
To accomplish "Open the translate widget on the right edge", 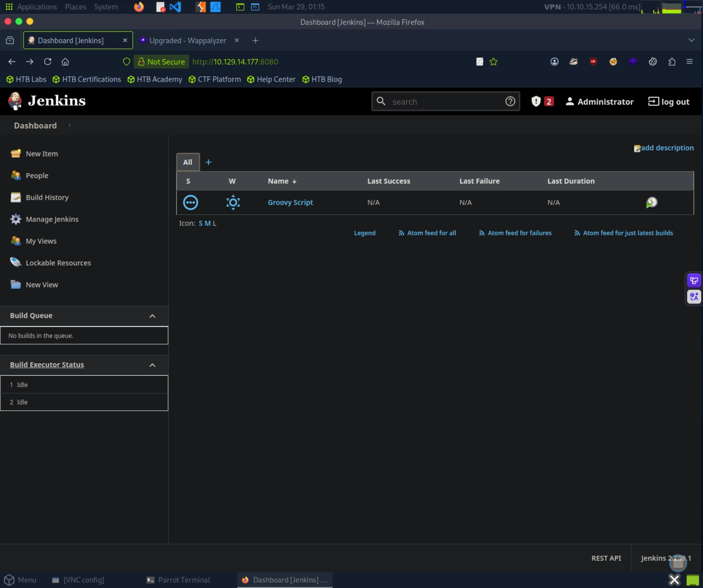I will [x=694, y=296].
